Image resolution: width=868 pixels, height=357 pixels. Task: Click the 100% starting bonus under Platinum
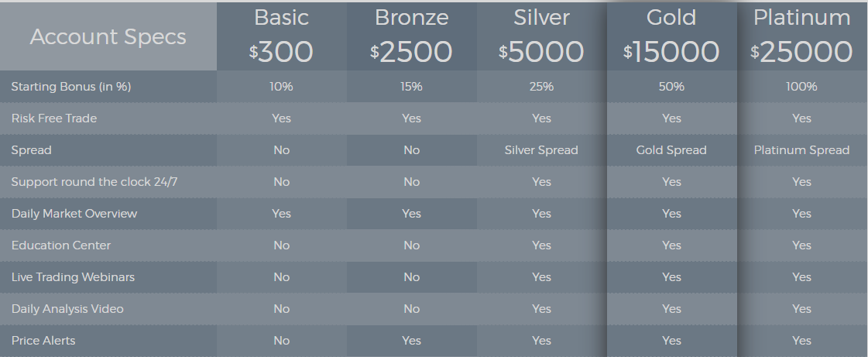click(801, 87)
